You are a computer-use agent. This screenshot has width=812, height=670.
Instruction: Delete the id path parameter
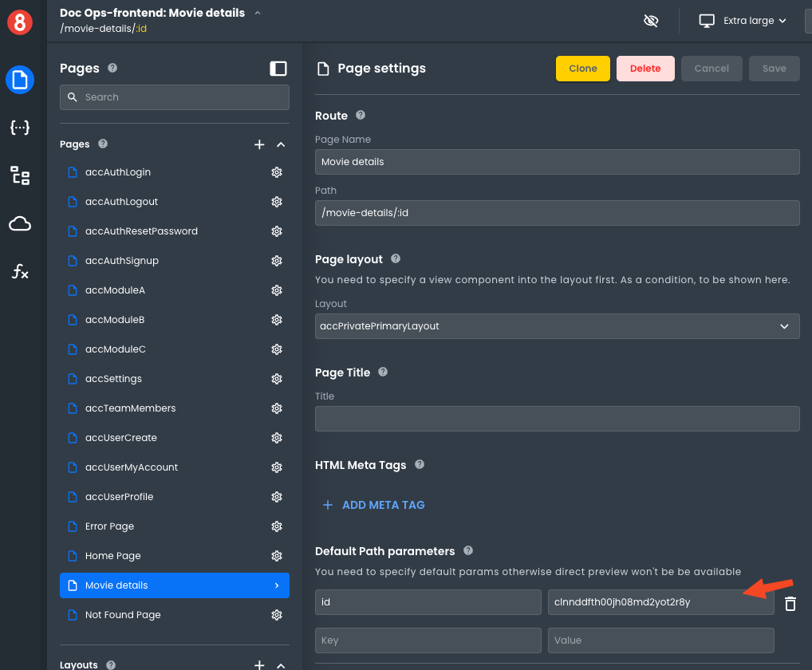pyautogui.click(x=790, y=603)
